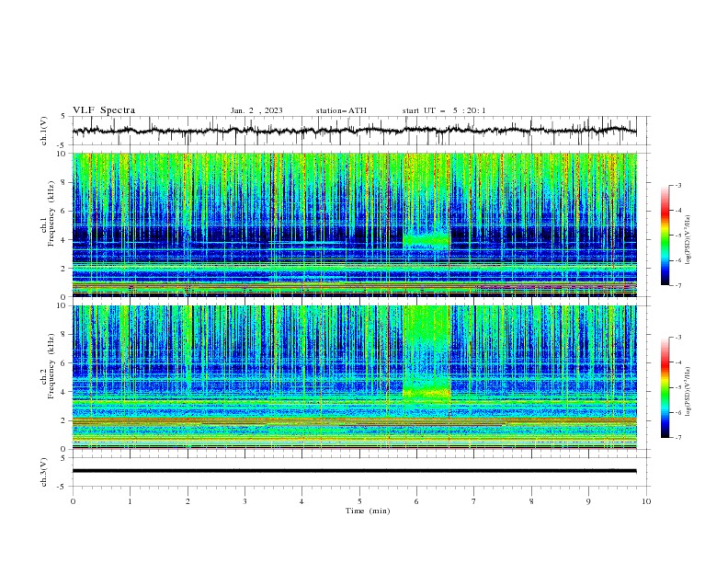Click the ch.3 flat black waveform trace
The width and height of the screenshot is (728, 563).
[x=354, y=471]
